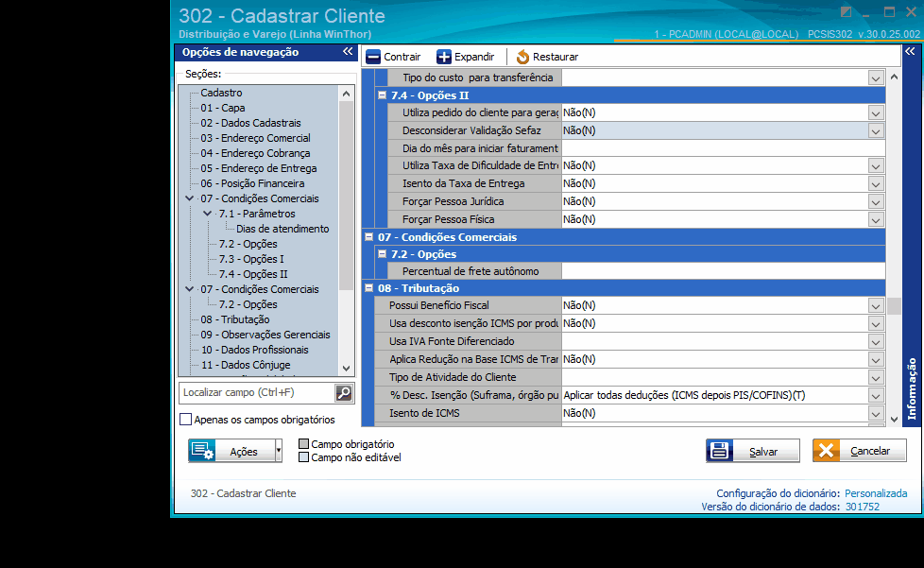Select 11 - Dados Cônjuge section
Screen dimensions: 924x568
pyautogui.click(x=246, y=365)
